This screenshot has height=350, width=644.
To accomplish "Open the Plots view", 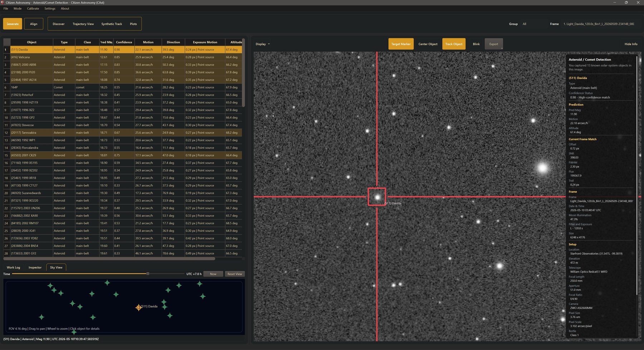I will coord(133,24).
